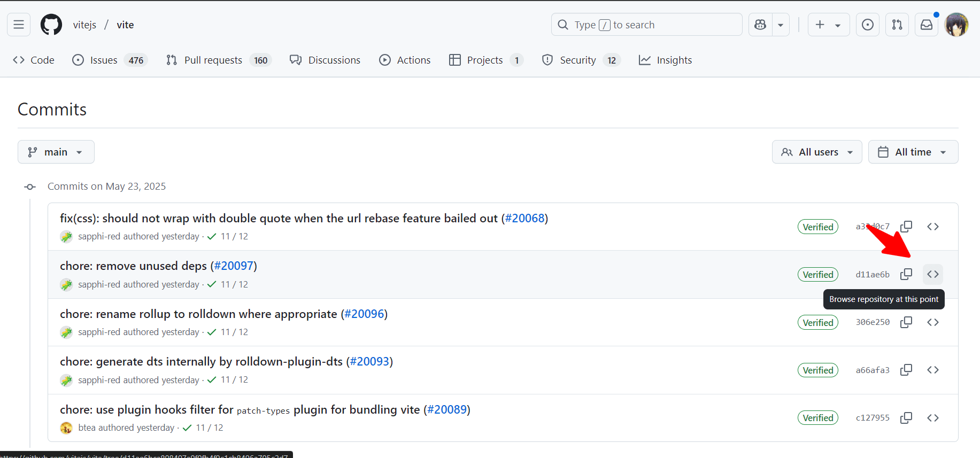Switch to the Discussions tab
Screen dimensions: 980x458
click(x=325, y=60)
